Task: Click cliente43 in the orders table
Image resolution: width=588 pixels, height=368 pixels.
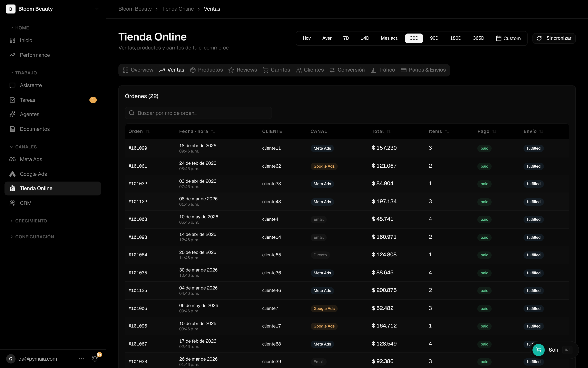Action: 271,202
